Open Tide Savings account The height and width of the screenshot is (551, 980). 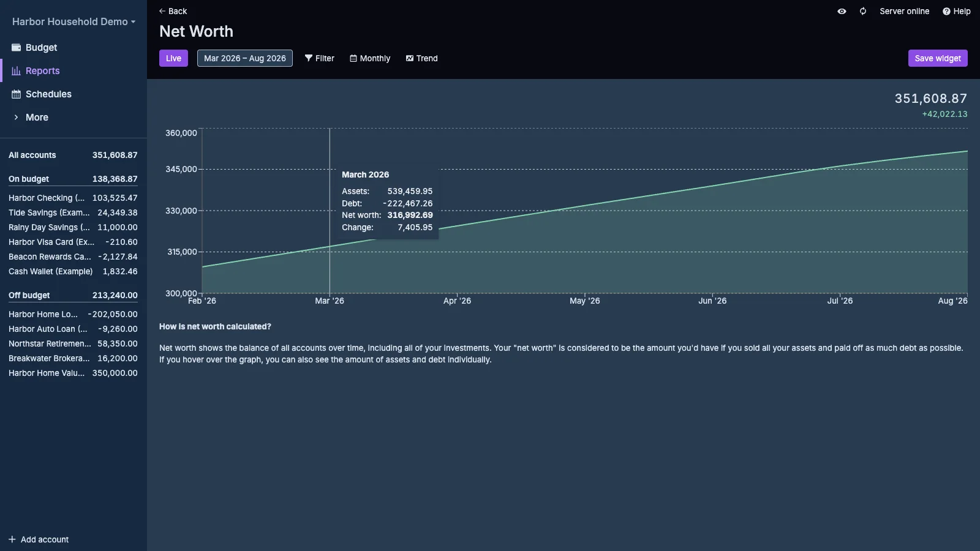[73, 212]
